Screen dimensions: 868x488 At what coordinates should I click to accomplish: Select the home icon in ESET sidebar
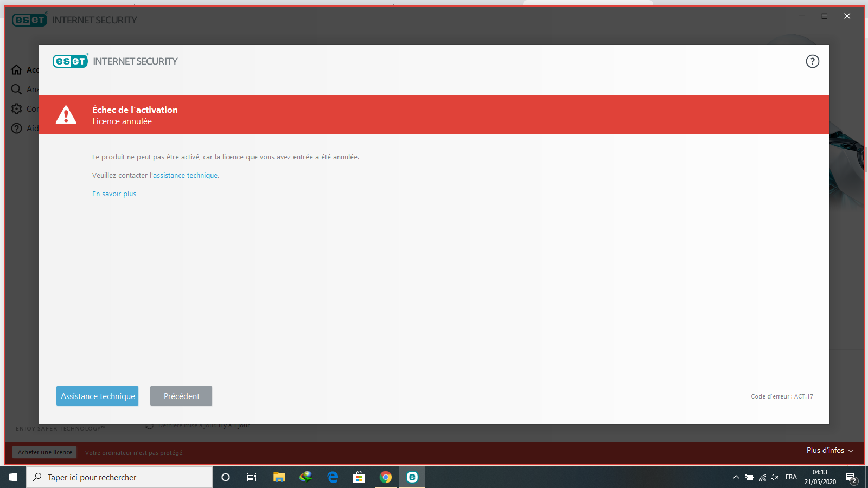coord(17,70)
